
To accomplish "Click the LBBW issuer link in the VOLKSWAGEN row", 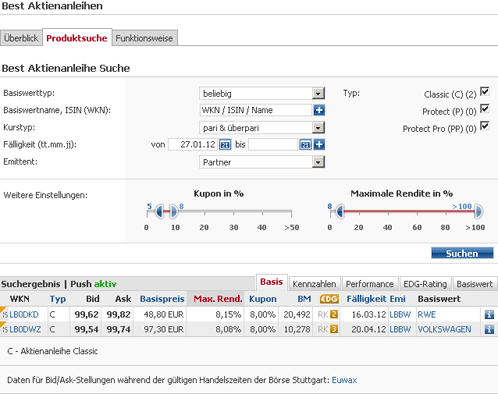I will 400,329.
